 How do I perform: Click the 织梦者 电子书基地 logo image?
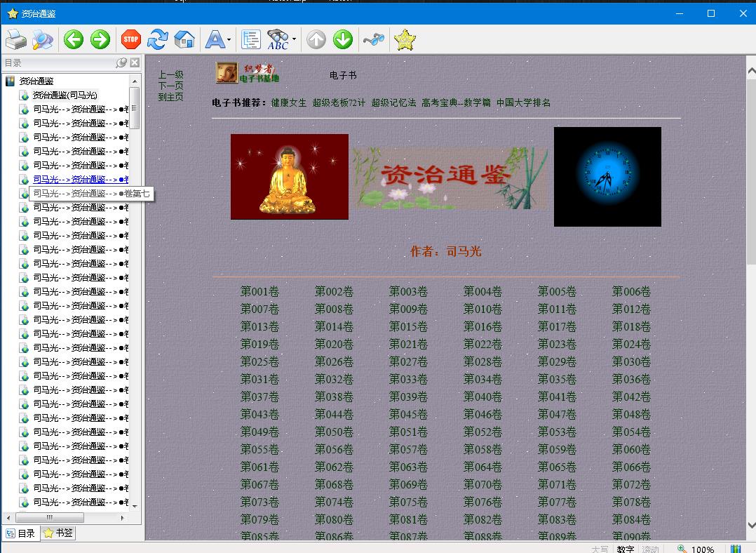point(248,73)
